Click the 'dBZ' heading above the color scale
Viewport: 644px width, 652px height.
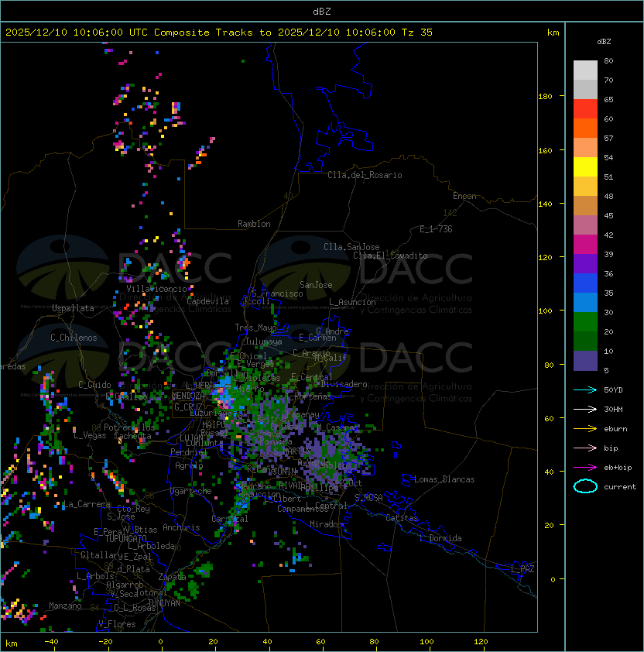click(604, 42)
